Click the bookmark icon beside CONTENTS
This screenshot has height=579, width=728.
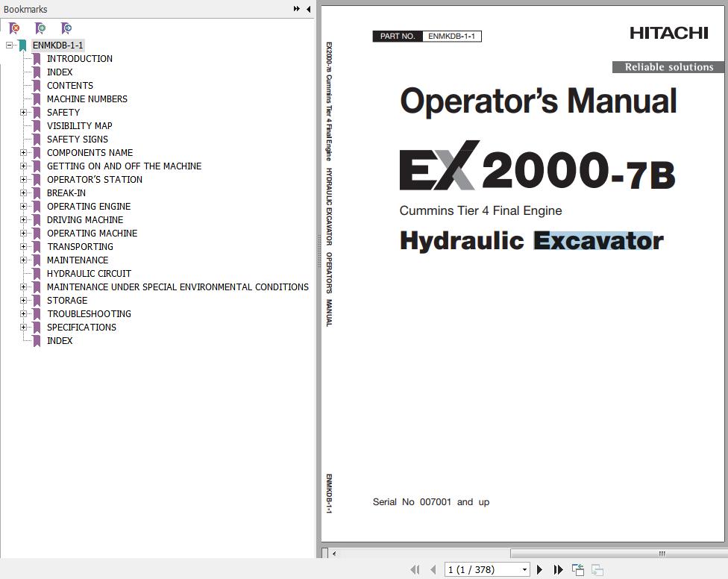coord(37,86)
